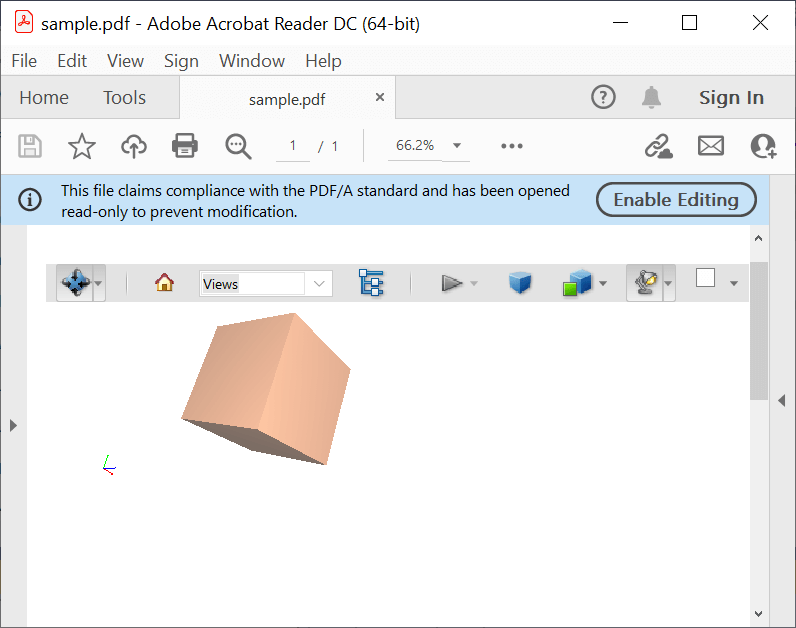The width and height of the screenshot is (796, 628).
Task: Switch perspective/orthographic projection cube icon
Action: pyautogui.click(x=520, y=282)
